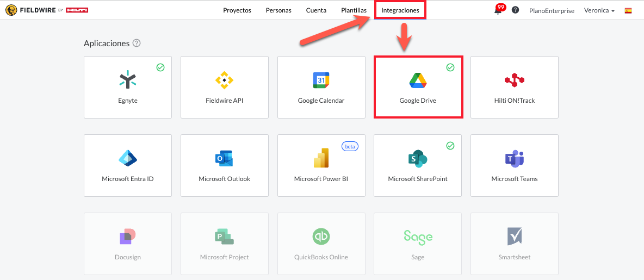The height and width of the screenshot is (280, 644).
Task: Go to the Cuenta tab
Action: [316, 11]
